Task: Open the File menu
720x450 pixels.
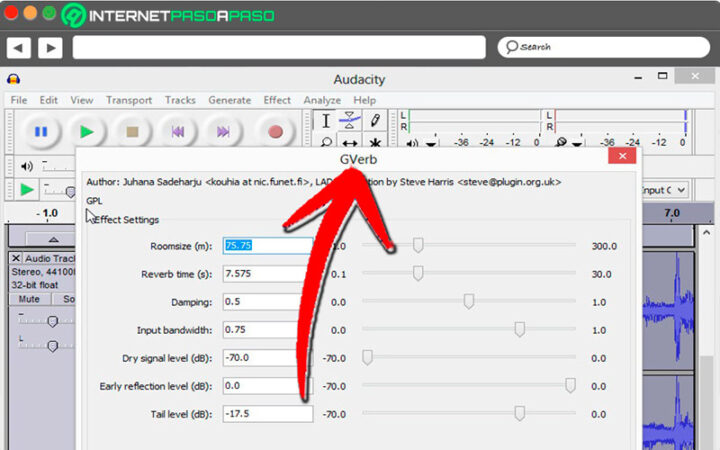Action: pos(19,100)
